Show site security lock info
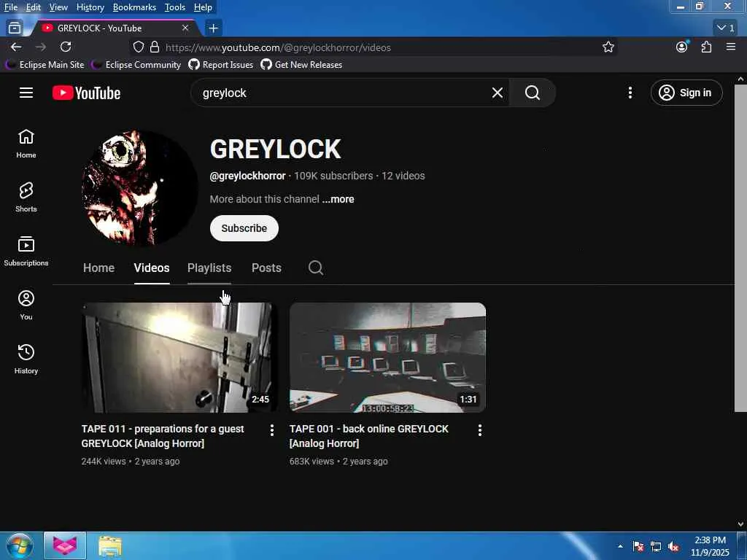This screenshot has width=747, height=560. 155,47
